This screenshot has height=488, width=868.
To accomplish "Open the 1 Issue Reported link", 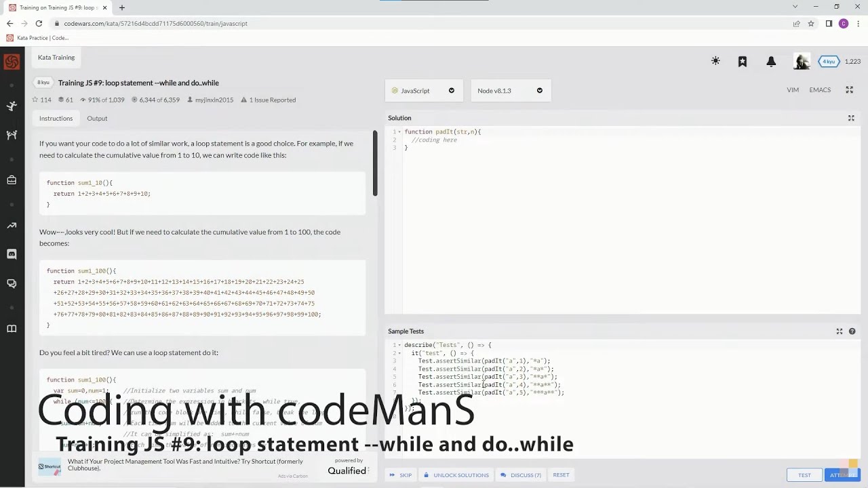I will coord(268,100).
